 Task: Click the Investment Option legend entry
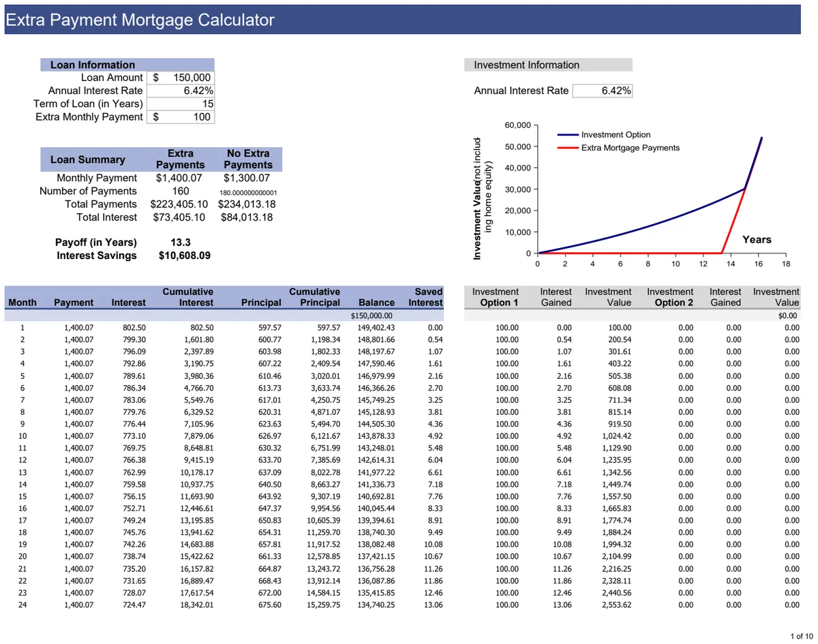[616, 135]
